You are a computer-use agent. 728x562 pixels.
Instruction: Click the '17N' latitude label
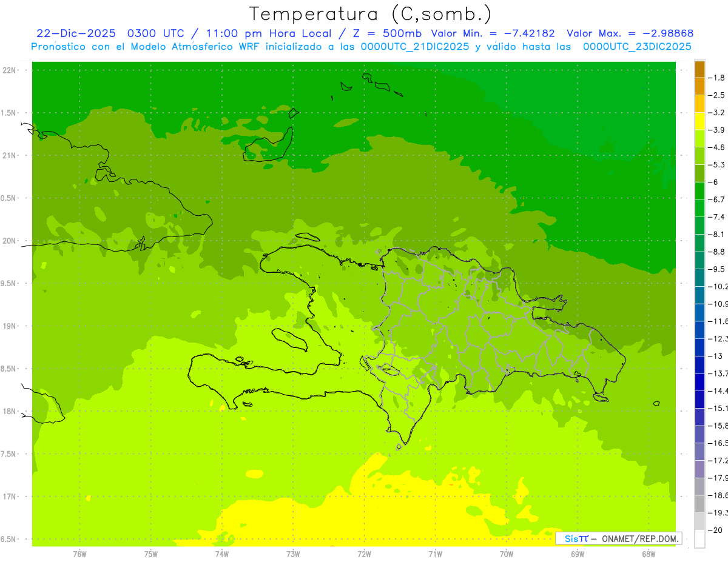(x=10, y=497)
